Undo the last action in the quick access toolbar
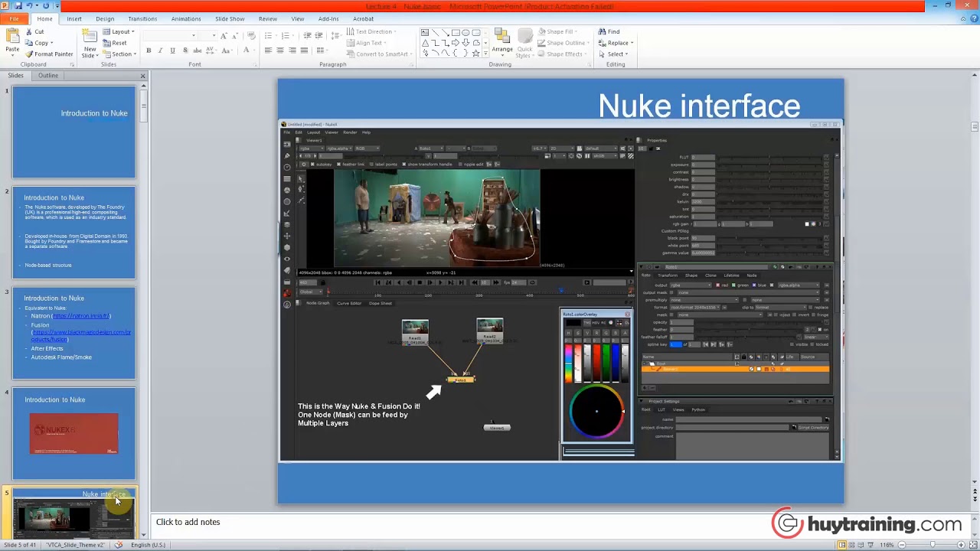Screen dimensions: 980x551 [28, 6]
